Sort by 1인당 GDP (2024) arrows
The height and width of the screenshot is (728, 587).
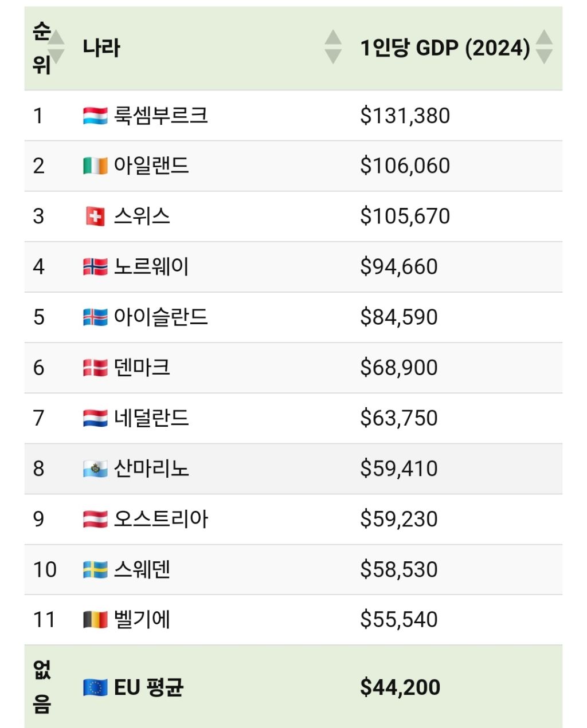(544, 47)
